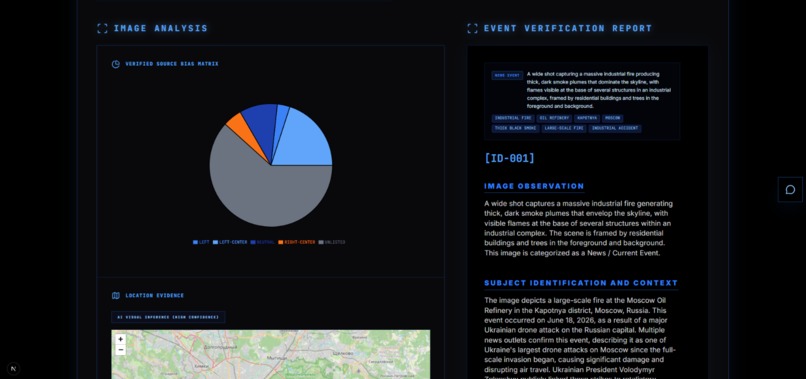Screen dimensions: 806x379
Task: Click the INDUSTRIAL ACCIDENT tag
Action: click(615, 129)
